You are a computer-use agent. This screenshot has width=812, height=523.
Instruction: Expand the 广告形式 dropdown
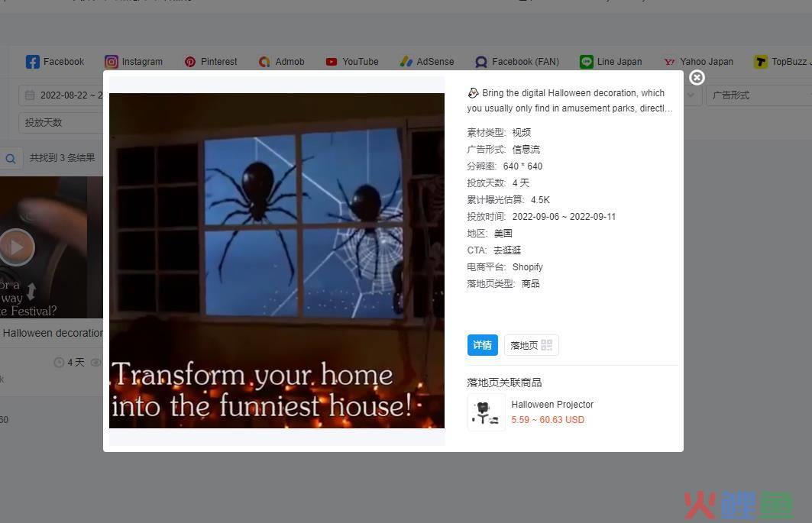pyautogui.click(x=759, y=95)
